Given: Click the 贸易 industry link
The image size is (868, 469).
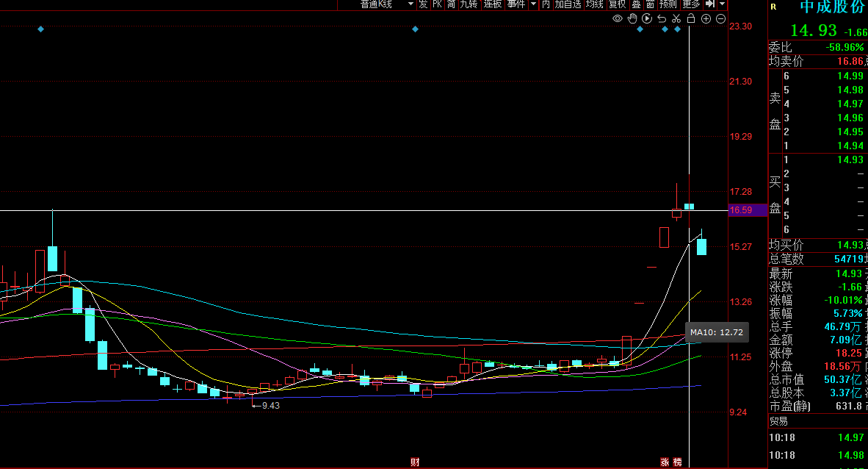Looking at the screenshot, I should (x=778, y=422).
